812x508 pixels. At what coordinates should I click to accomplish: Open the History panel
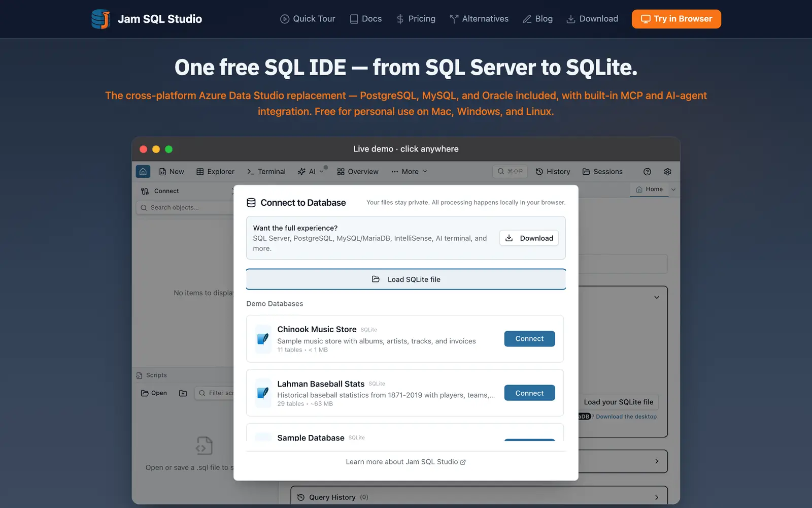click(553, 172)
